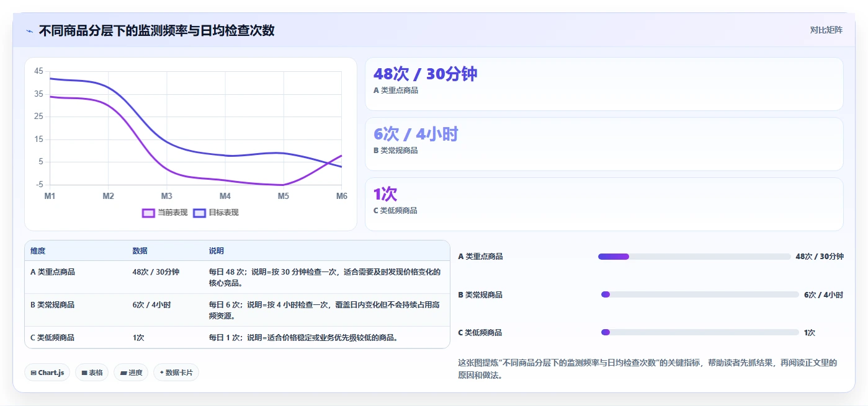Click the 数据 column header
Screen dimensions: 868x406
140,251
